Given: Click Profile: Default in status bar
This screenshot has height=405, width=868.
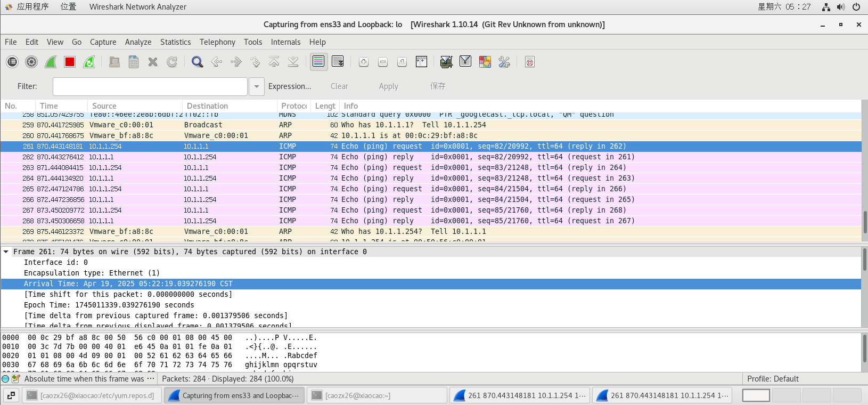Looking at the screenshot, I should [773, 379].
